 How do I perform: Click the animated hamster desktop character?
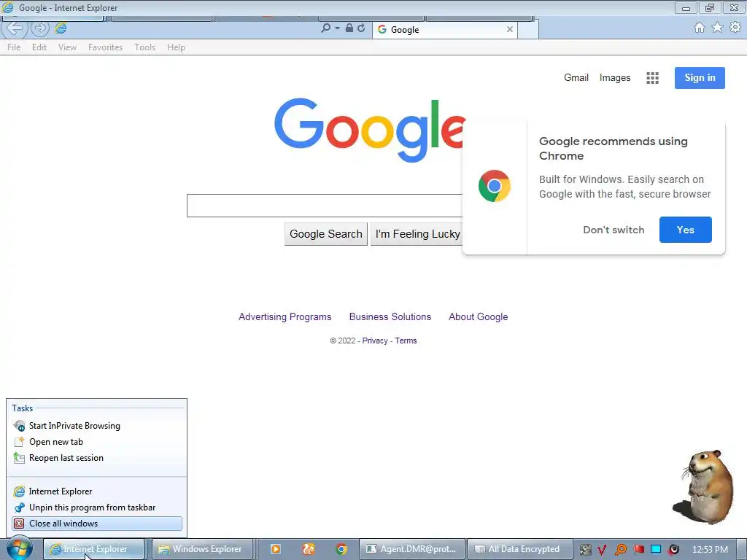[x=705, y=486]
